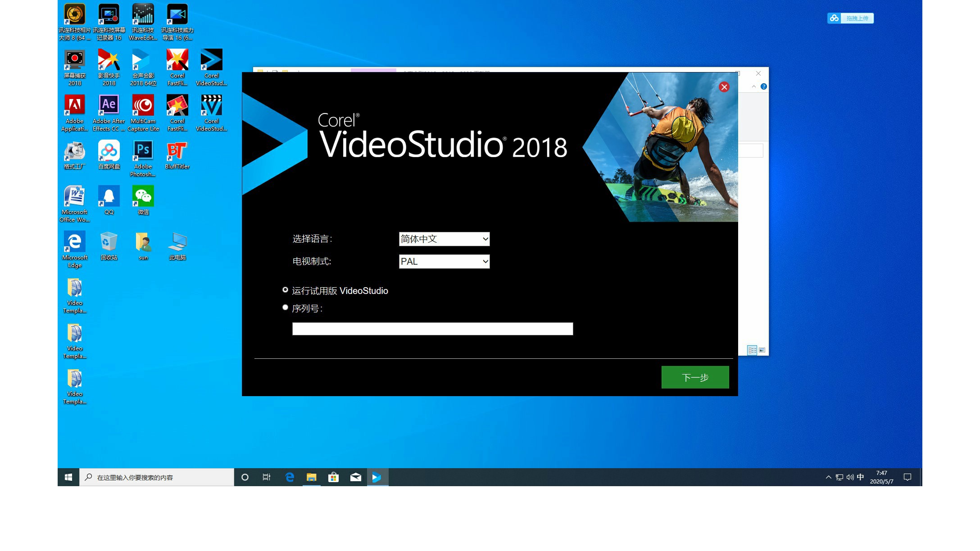The image size is (980, 551).
Task: Launch 会声会影 2018 64位 shortcut
Action: click(143, 68)
